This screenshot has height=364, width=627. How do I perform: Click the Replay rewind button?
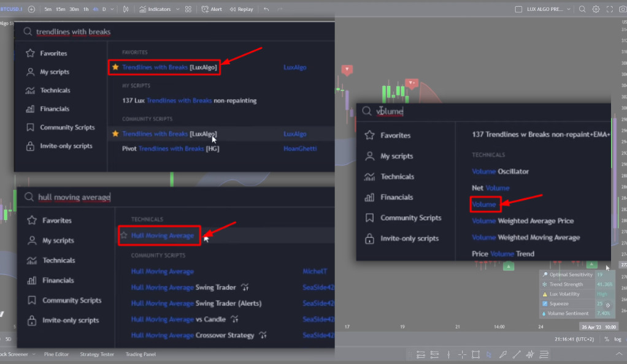pos(241,9)
